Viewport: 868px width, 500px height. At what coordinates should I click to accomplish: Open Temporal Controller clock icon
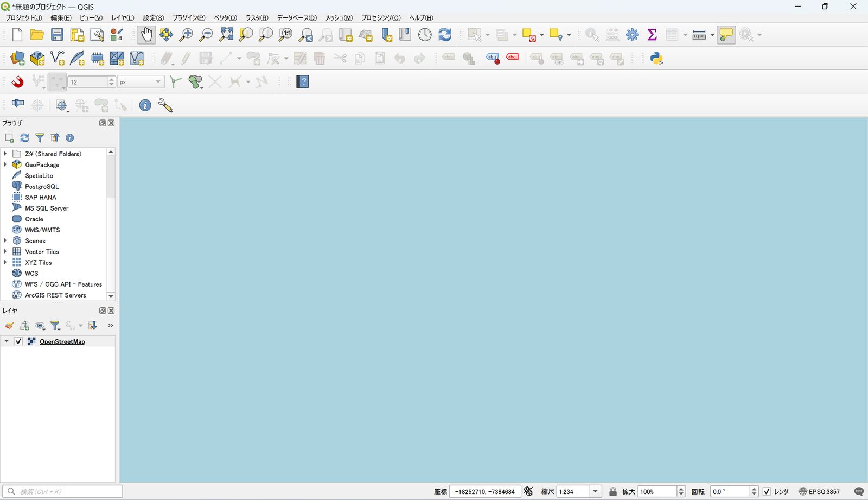tap(425, 35)
